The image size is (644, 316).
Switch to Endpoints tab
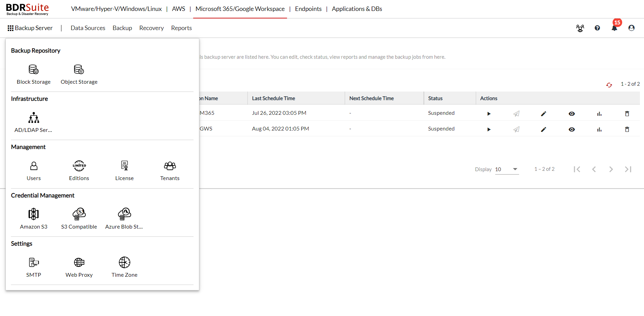[308, 9]
